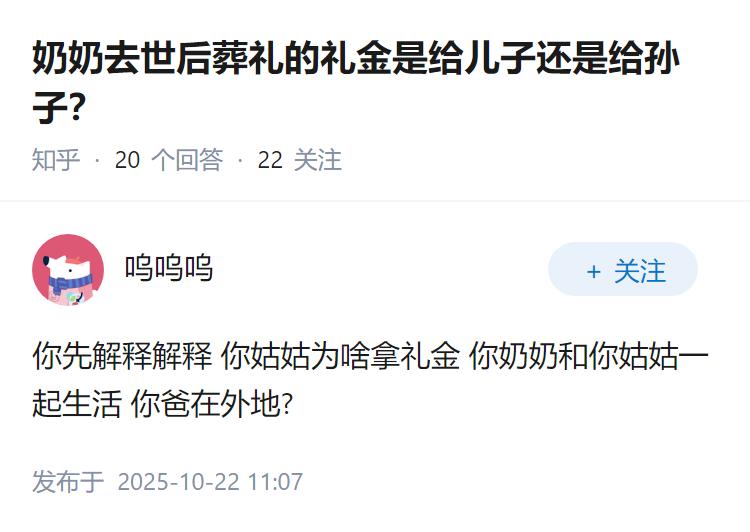Open the profile avatar of 呜呜呜
This screenshot has width=750, height=532.
coord(68,270)
